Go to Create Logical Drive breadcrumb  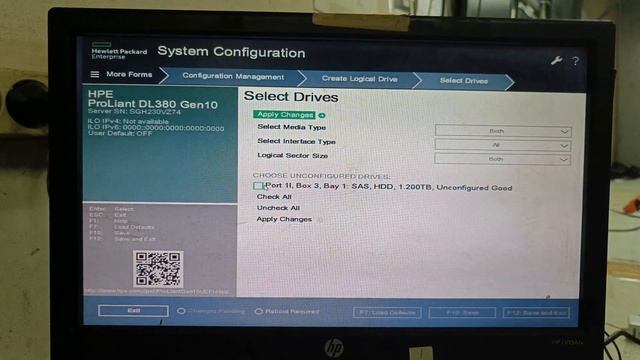[360, 78]
